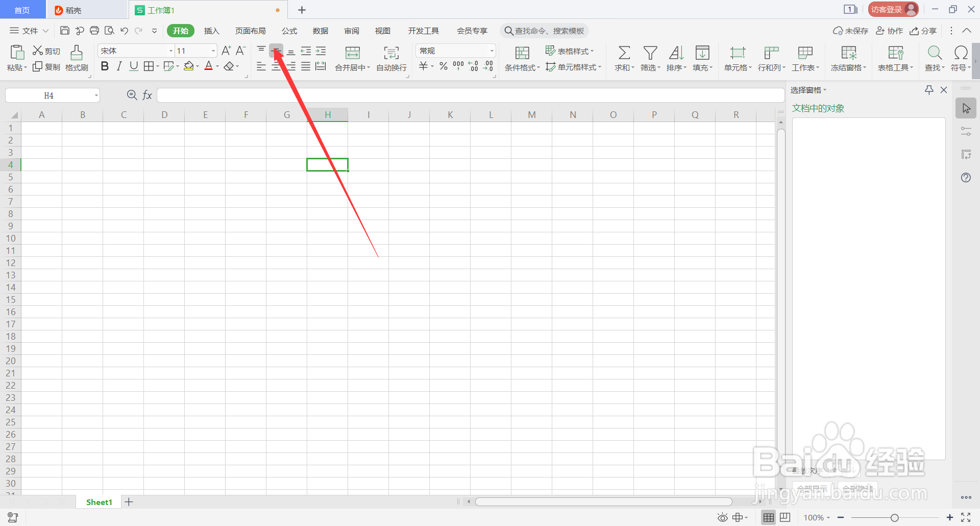Image resolution: width=980 pixels, height=526 pixels.
Task: Open the help icon in right sidebar
Action: tap(966, 178)
